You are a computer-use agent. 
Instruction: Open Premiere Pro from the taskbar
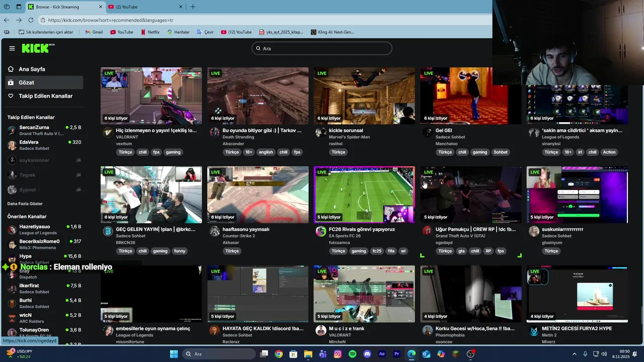click(396, 354)
